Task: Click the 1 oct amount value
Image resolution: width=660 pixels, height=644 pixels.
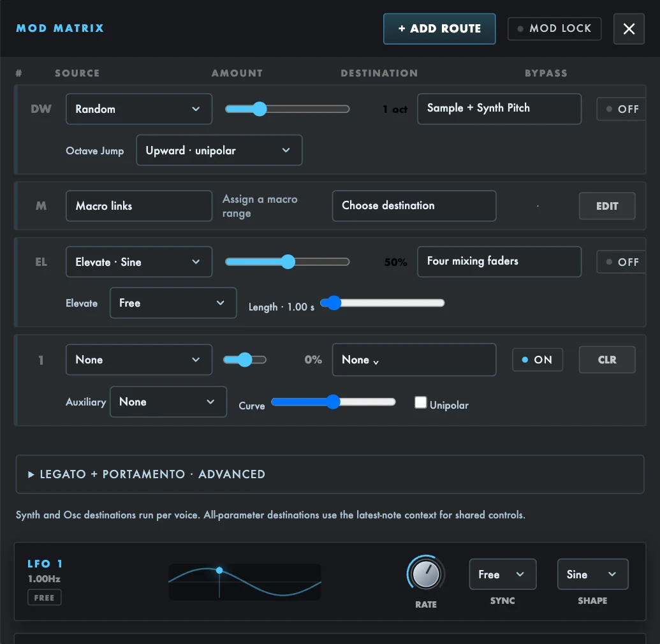Action: (x=395, y=110)
